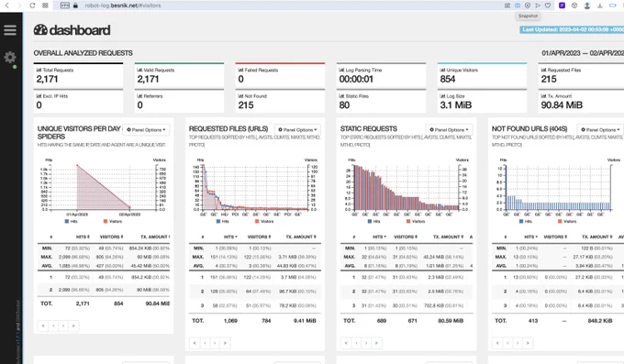Screen dimensions: 624x364
Task: Go to first page of Unique Visitors table
Action: 43,325
